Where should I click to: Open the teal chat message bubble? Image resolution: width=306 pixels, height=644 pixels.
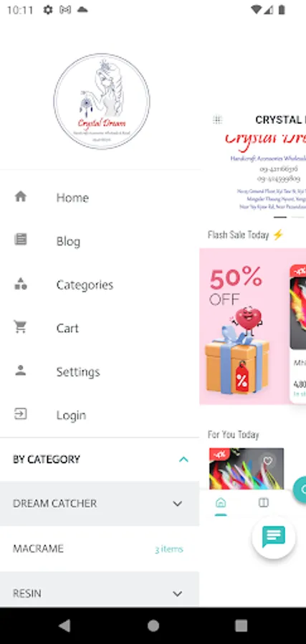pos(274,537)
